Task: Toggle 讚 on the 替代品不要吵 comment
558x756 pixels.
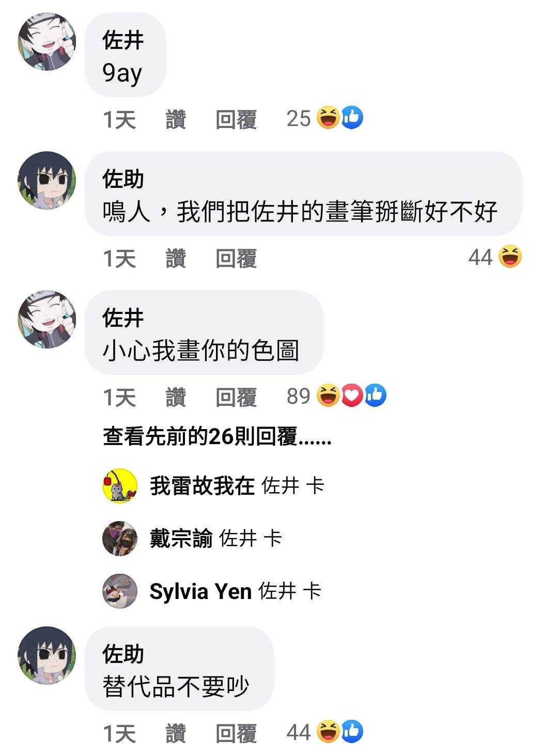Action: [176, 734]
